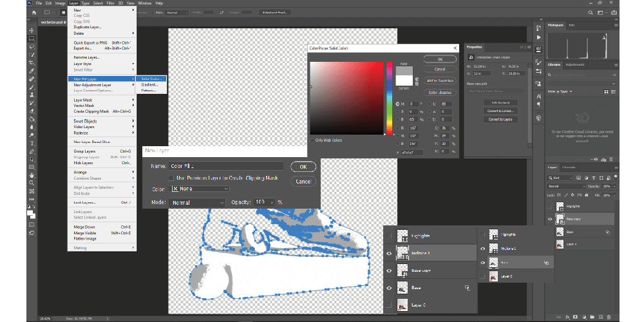Click the fx layer style icon
This screenshot has width=644, height=322.
567,317
